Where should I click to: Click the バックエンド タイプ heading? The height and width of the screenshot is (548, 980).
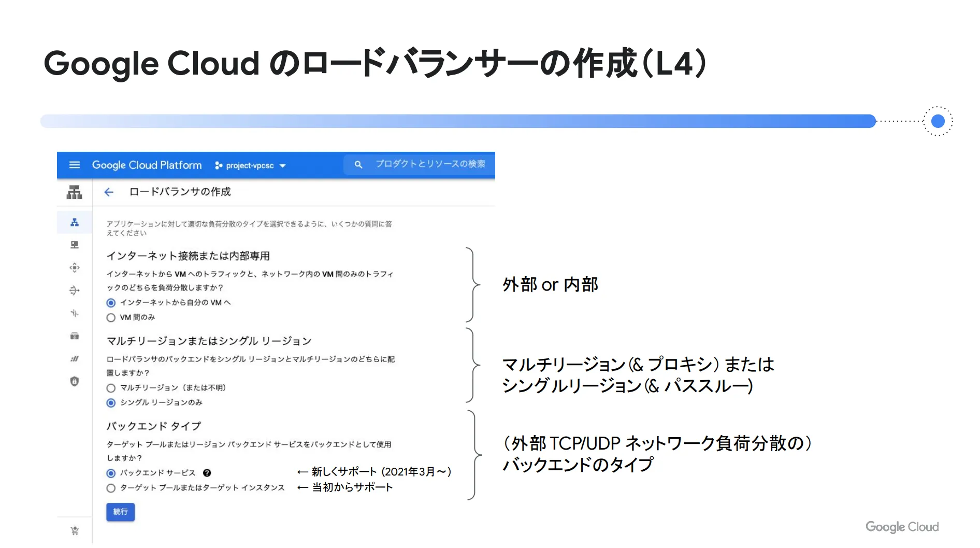(x=154, y=426)
